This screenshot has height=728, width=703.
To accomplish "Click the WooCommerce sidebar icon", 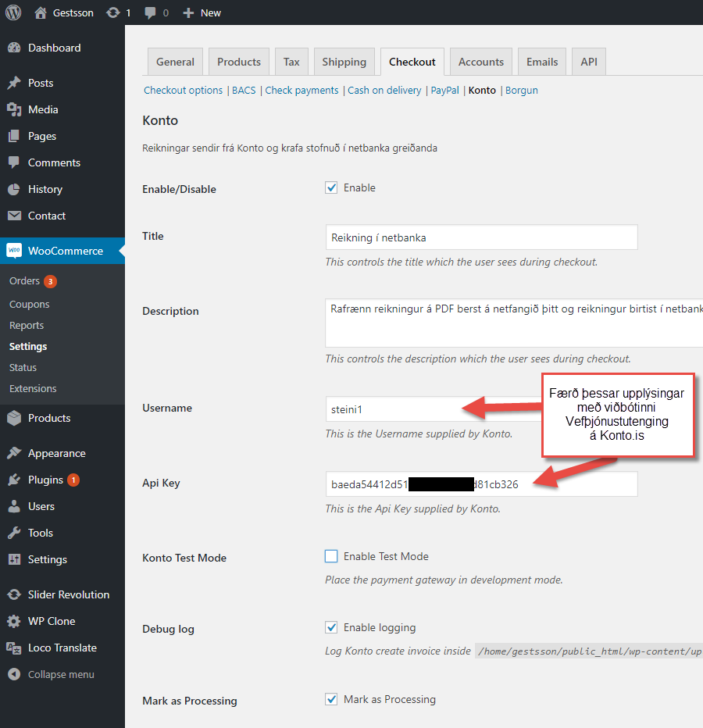I will coord(16,251).
